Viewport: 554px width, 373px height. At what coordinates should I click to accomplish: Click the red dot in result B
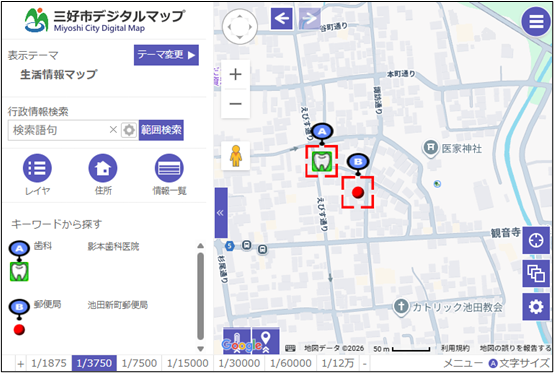point(19,330)
